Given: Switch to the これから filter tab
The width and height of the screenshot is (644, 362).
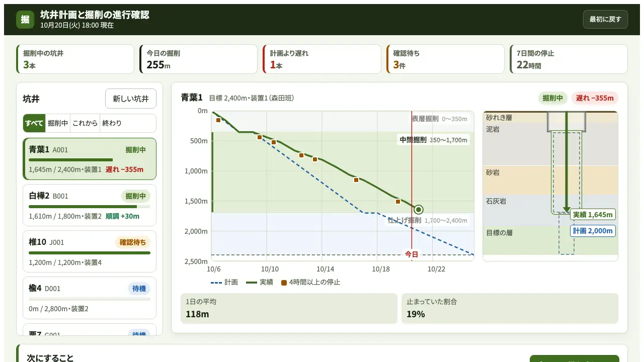Looking at the screenshot, I should click(85, 123).
